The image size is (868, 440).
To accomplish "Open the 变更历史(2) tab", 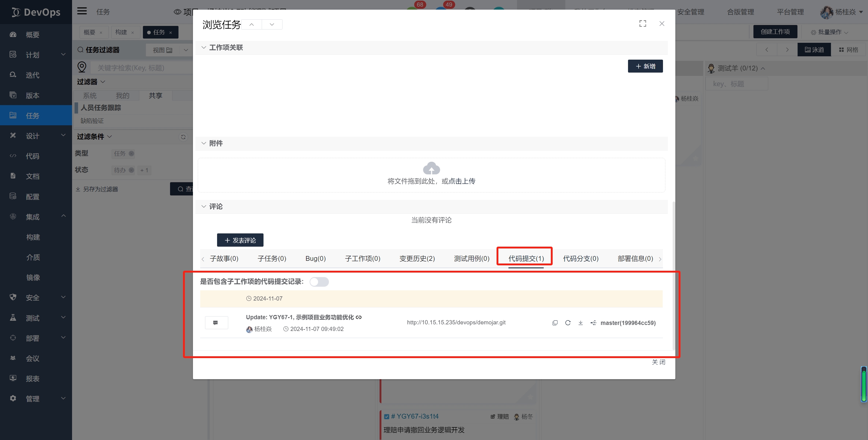I will 417,258.
